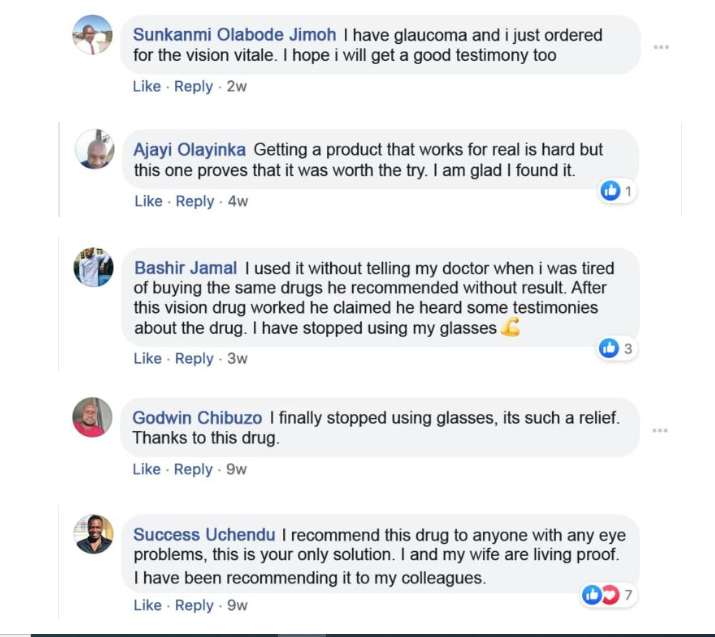Reply to Ajayi Olayinka's comment
The width and height of the screenshot is (715, 637).
click(x=194, y=201)
